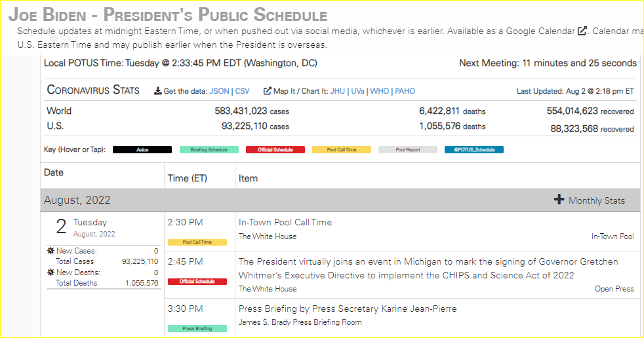Click the external link icon before Map It
644x338 pixels.
267,91
